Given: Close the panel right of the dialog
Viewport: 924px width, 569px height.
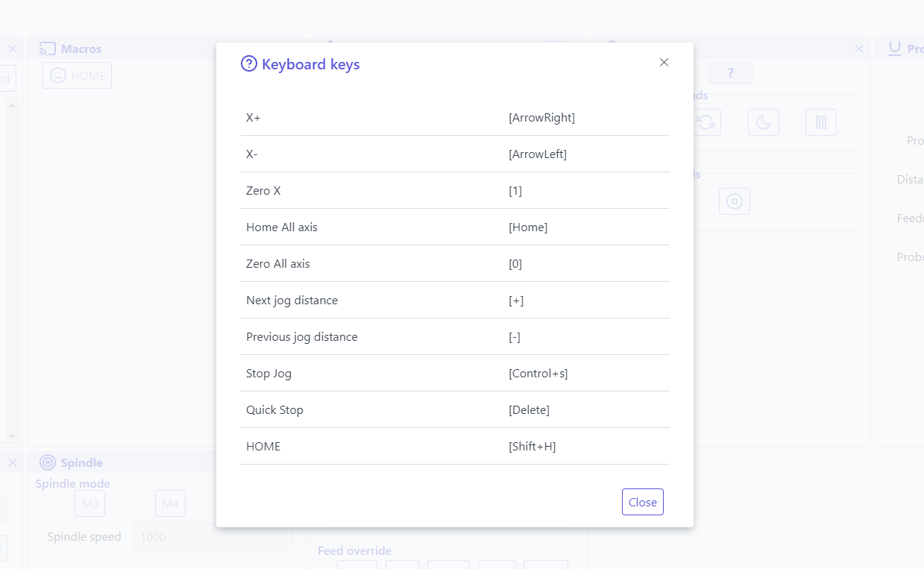Looking at the screenshot, I should 859,49.
